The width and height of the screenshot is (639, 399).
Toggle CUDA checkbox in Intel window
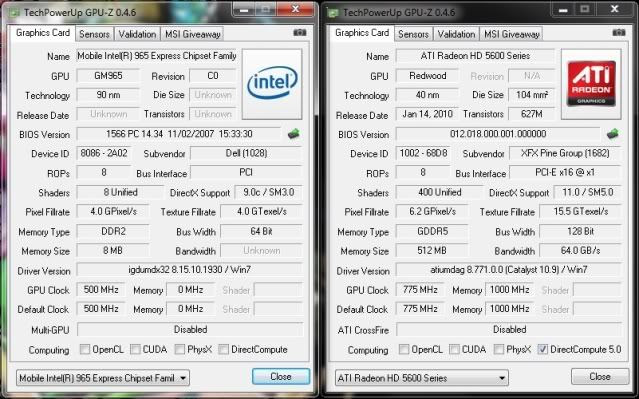[x=135, y=349]
